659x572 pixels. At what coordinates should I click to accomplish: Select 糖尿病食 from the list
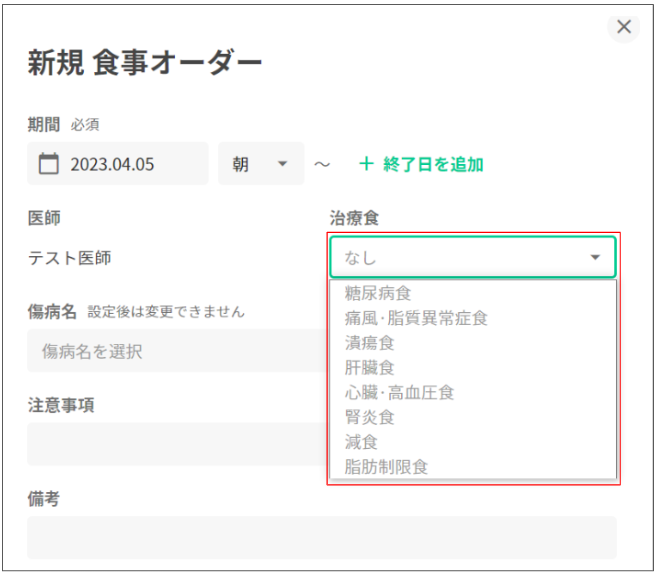pyautogui.click(x=378, y=293)
